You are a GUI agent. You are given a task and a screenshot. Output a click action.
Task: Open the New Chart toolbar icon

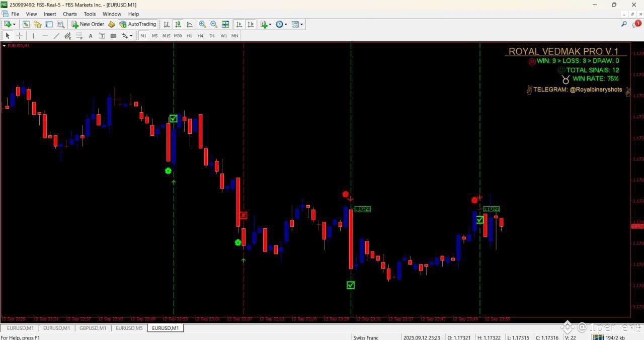point(8,24)
